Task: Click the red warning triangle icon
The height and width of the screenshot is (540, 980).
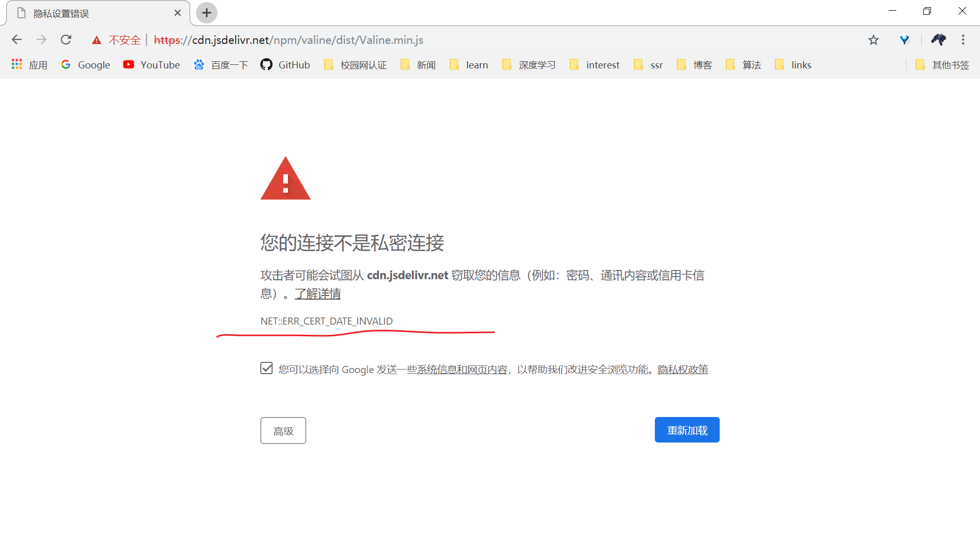Action: tap(285, 178)
